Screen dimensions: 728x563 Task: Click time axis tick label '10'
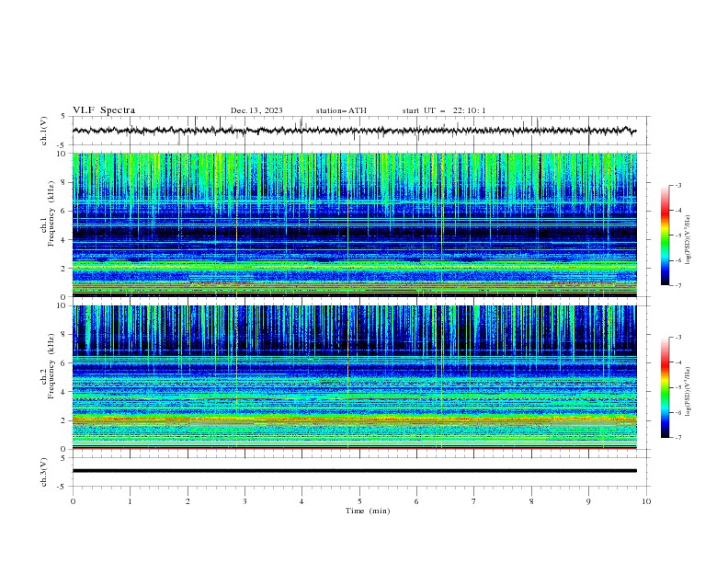pyautogui.click(x=646, y=501)
